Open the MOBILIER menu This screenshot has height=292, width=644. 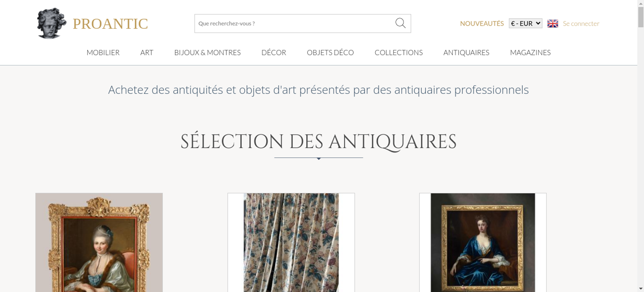click(103, 52)
